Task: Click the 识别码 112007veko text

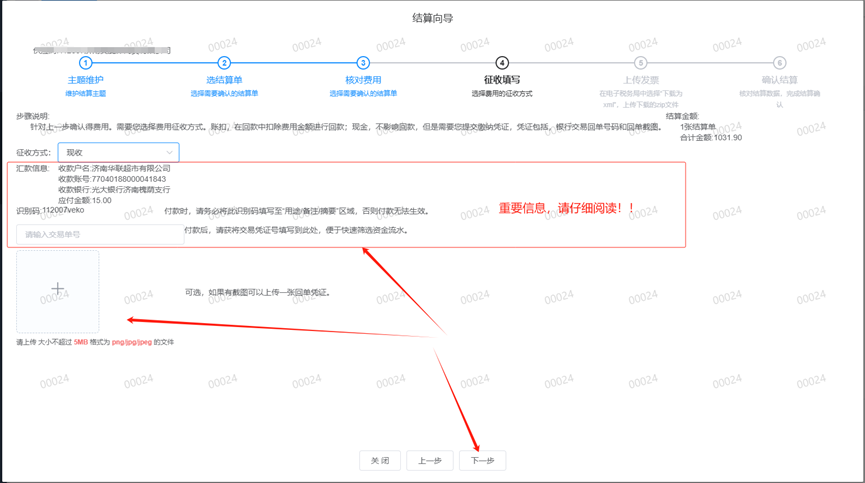Action: coord(50,210)
